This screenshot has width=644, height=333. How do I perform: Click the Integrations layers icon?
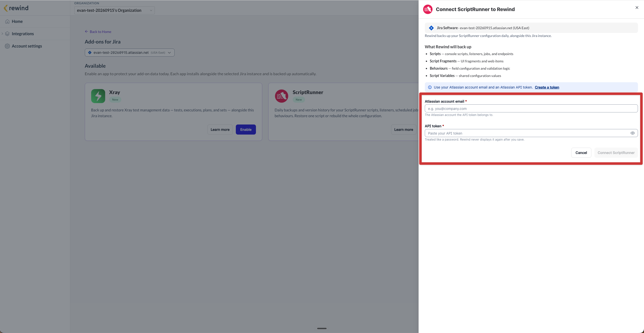(x=7, y=34)
